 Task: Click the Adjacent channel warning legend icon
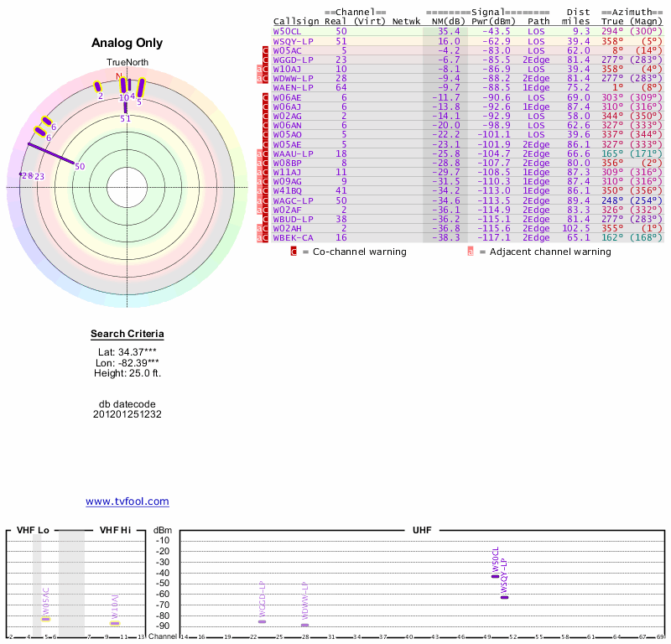471,251
